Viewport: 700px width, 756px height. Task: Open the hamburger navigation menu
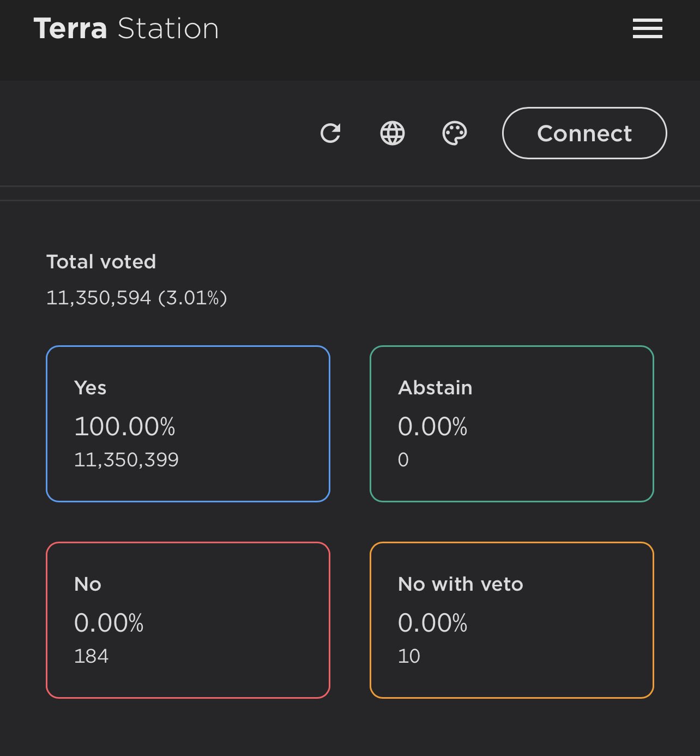point(647,28)
